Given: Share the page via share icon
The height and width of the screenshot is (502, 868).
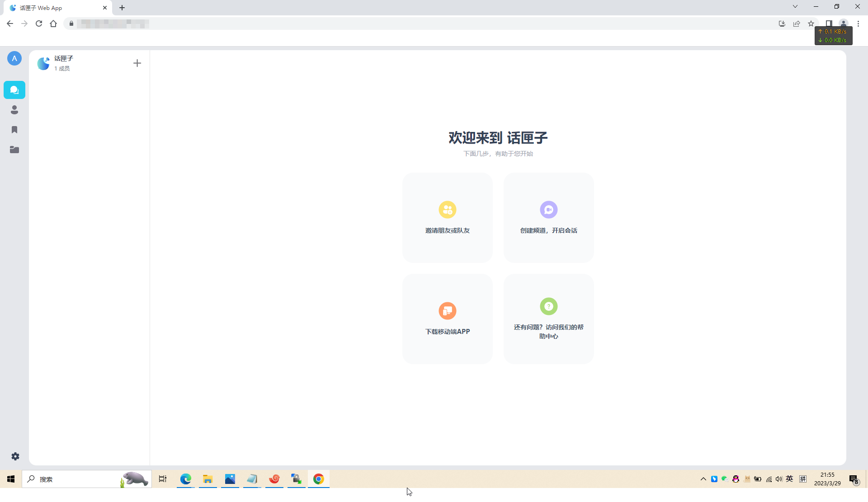Looking at the screenshot, I should 797,23.
